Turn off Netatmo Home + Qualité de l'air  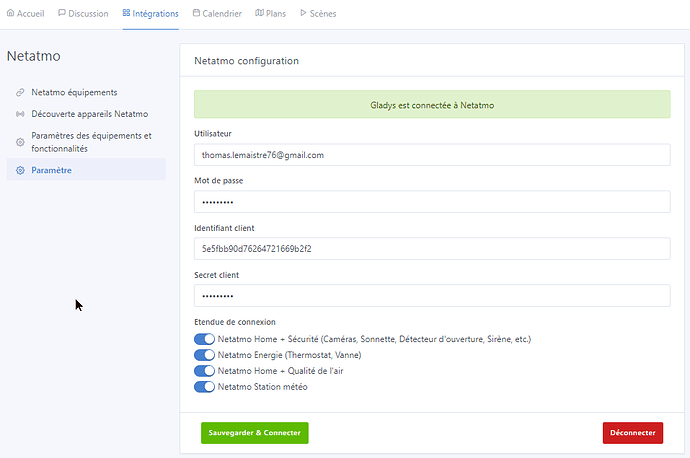point(204,371)
